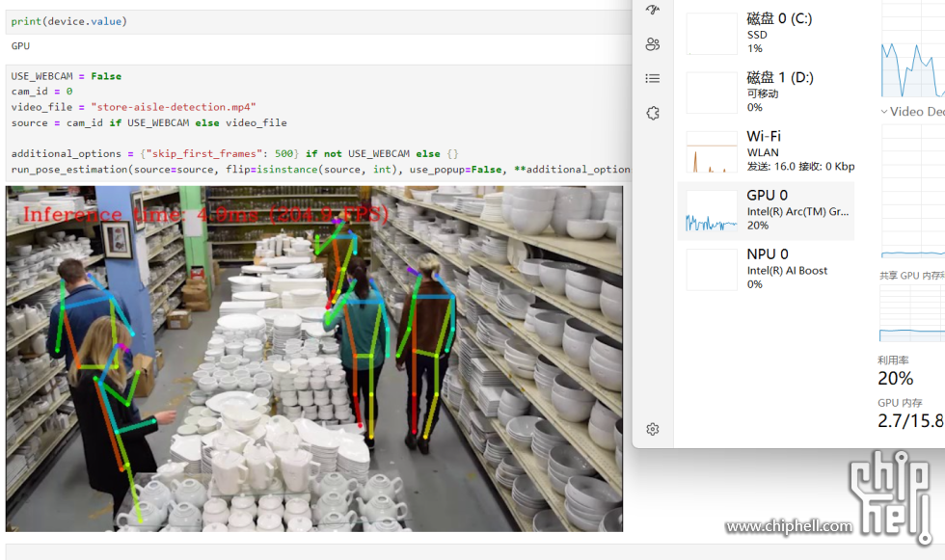Open the Details page list icon in Task Manager
The image size is (945, 560).
pos(653,78)
